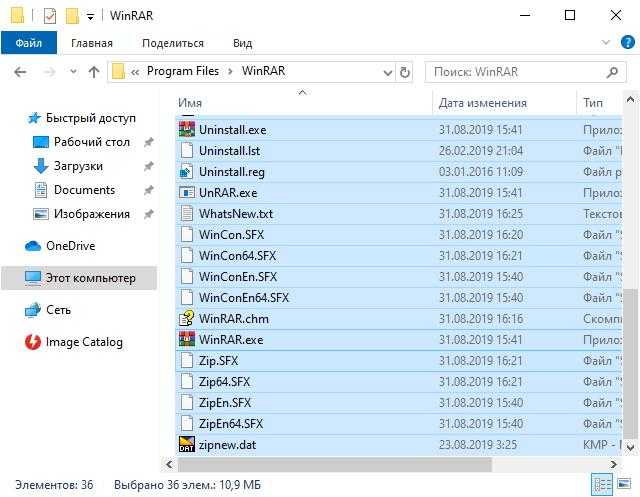Expand the hidden path chevron «
Screen dimensions: 640x497
pyautogui.click(x=135, y=72)
